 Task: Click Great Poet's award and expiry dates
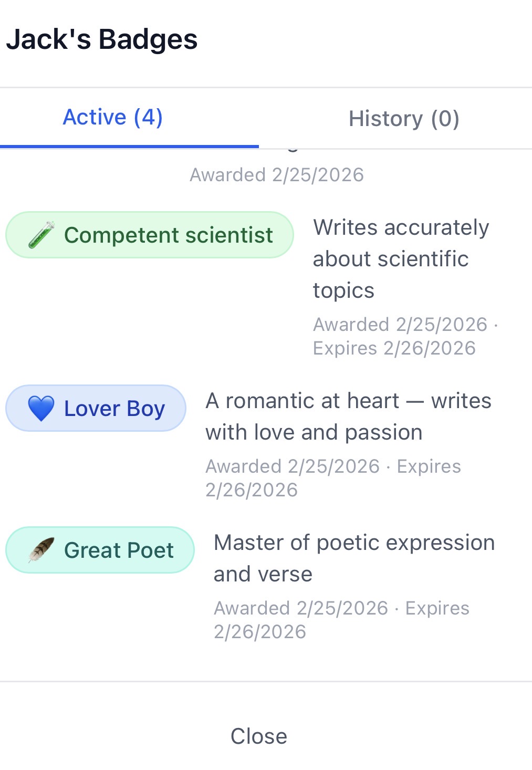pyautogui.click(x=341, y=620)
